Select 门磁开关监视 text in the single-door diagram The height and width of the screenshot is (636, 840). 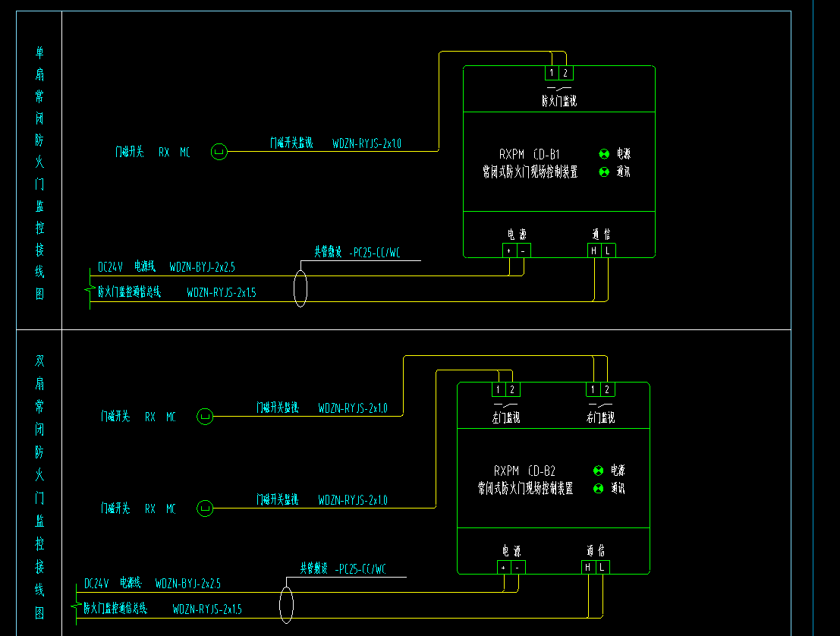[x=291, y=143]
